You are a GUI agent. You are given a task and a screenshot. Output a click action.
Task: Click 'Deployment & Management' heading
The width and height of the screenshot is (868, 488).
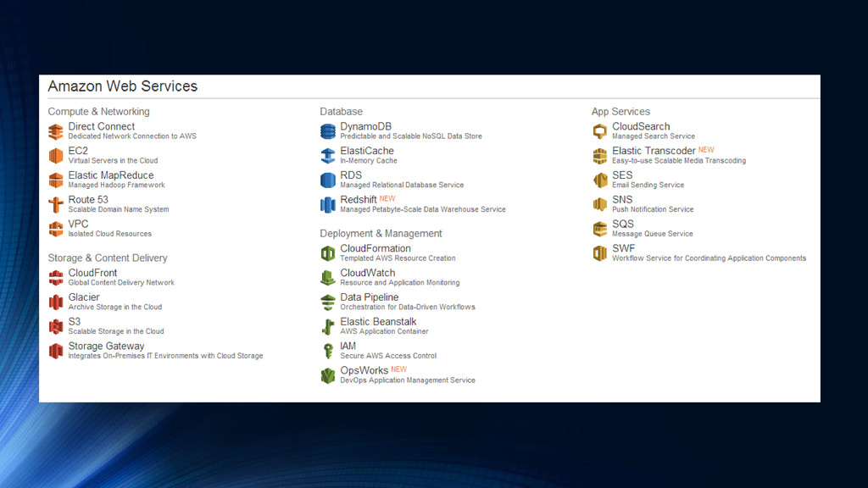click(381, 234)
